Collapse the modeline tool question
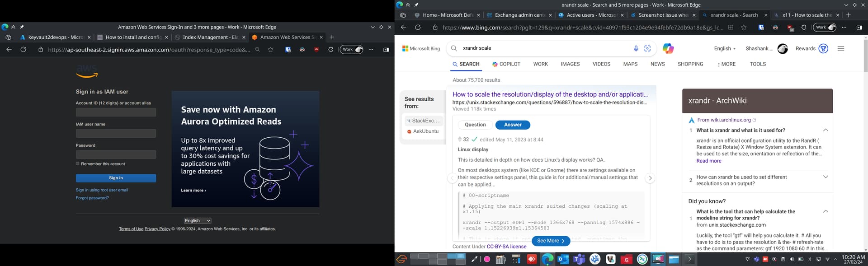Screen dimensions: 868x266 coord(826,211)
